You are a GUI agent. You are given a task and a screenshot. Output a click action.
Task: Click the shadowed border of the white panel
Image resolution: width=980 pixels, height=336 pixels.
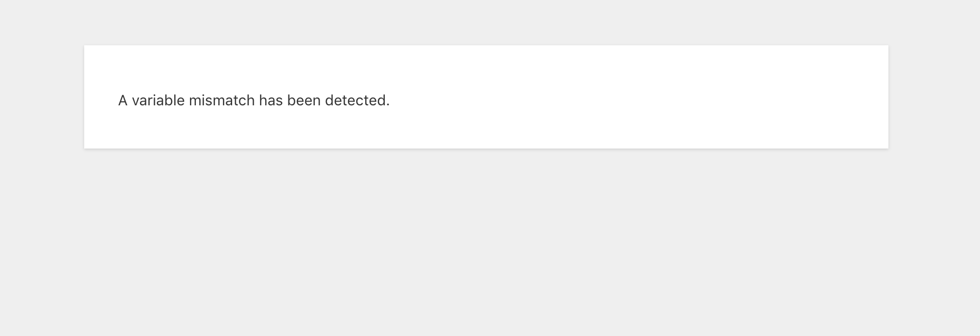486,149
